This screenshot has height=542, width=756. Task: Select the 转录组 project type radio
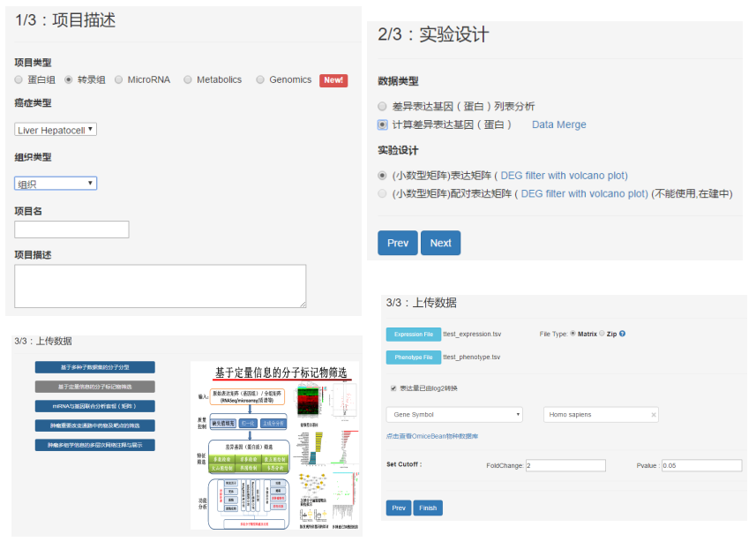[x=69, y=79]
